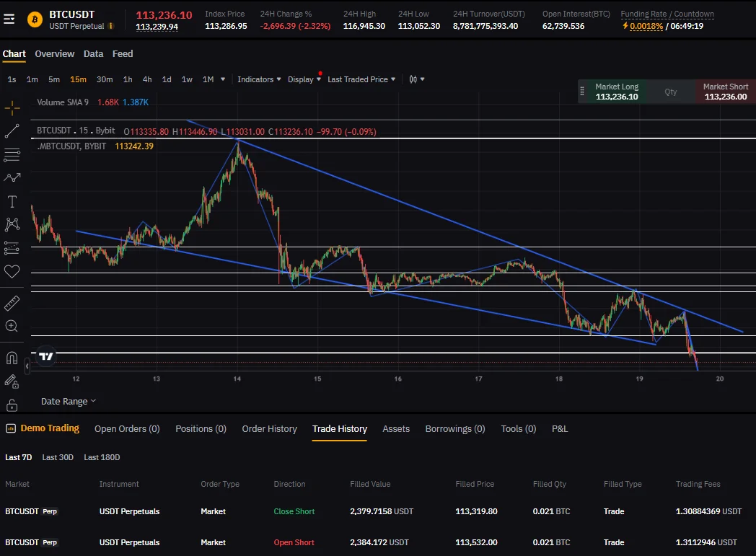
Task: Select the 15m timeframe
Action: 78,79
